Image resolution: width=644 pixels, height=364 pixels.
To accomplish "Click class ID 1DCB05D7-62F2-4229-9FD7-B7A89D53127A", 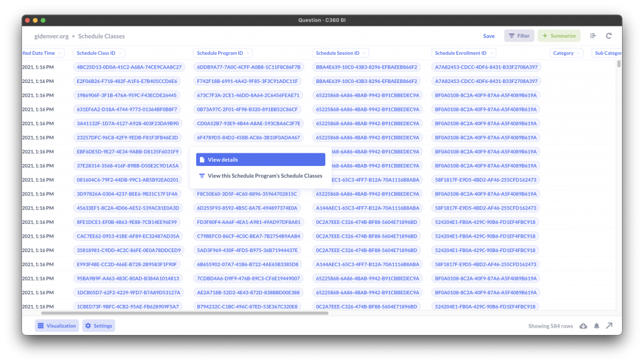I will coord(128,292).
